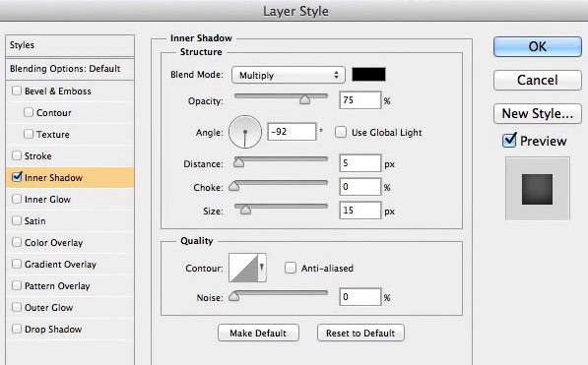
Task: Open the Blend Mode Multiply dropdown
Action: 288,75
